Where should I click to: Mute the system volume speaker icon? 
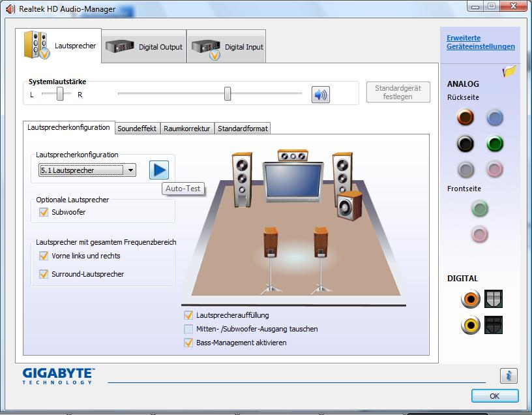pyautogui.click(x=320, y=95)
